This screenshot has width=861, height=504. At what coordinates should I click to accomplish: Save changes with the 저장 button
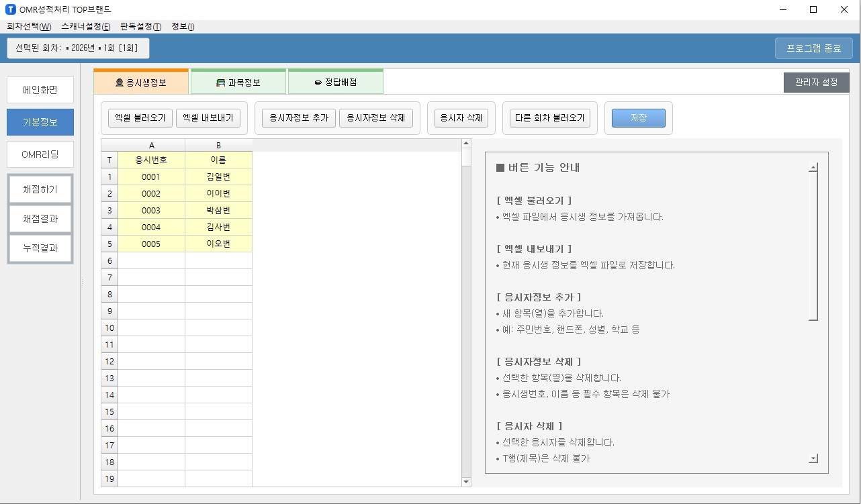[638, 118]
